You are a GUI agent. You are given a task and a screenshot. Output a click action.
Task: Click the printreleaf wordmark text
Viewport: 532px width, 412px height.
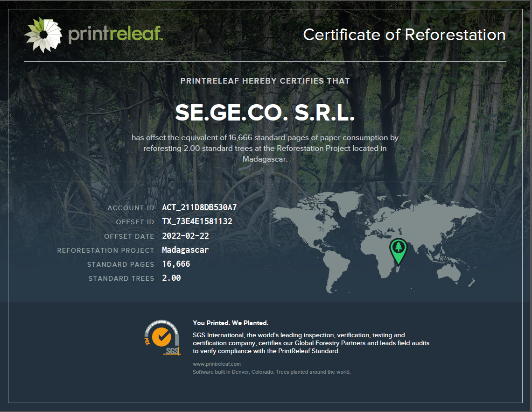click(x=115, y=34)
